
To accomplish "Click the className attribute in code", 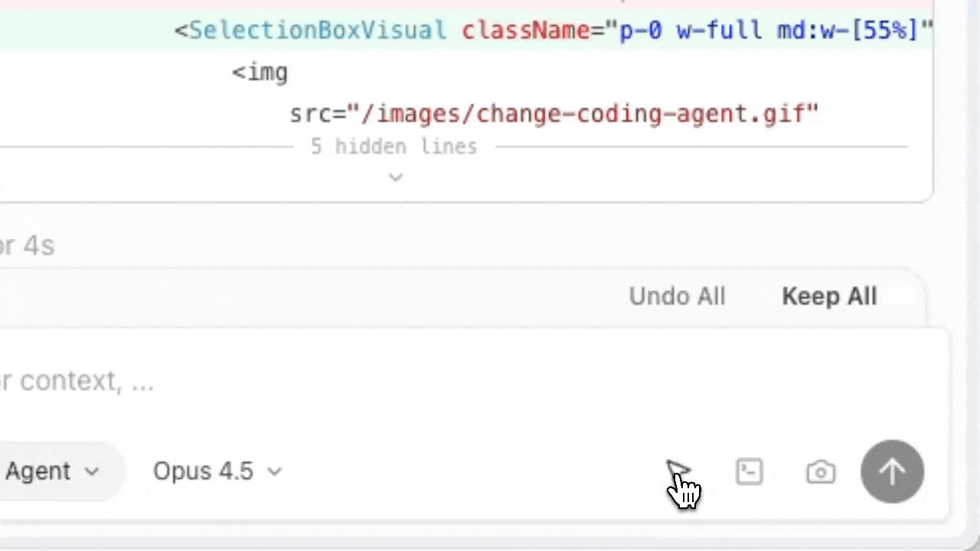I will click(527, 30).
